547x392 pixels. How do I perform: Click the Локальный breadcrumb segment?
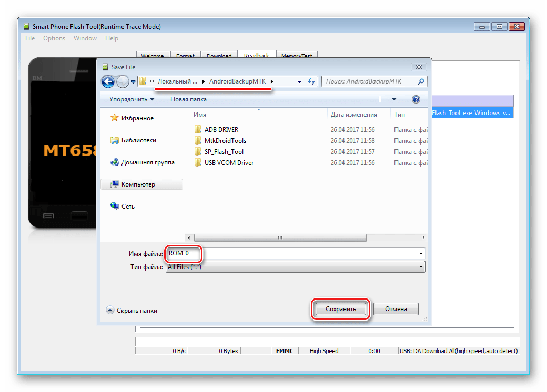[177, 81]
